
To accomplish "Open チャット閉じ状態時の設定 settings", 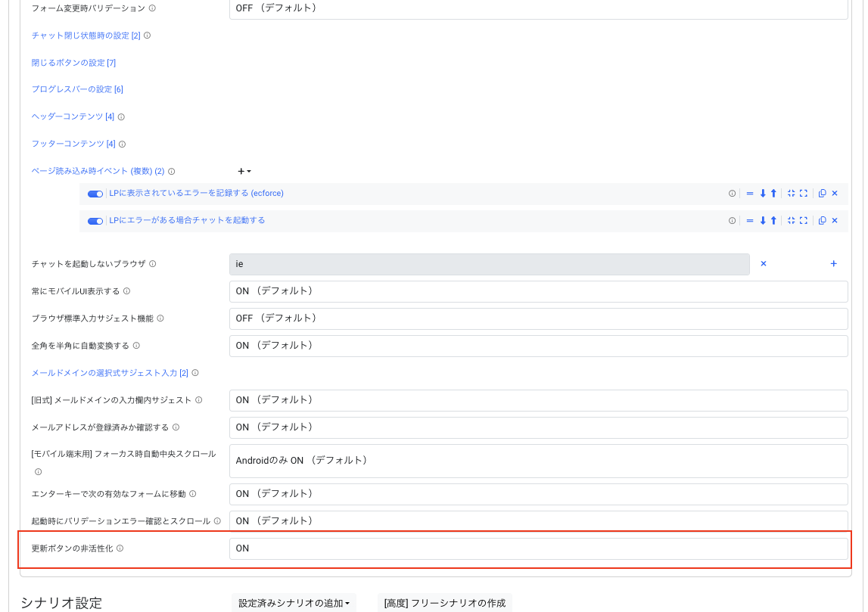I will coord(83,35).
